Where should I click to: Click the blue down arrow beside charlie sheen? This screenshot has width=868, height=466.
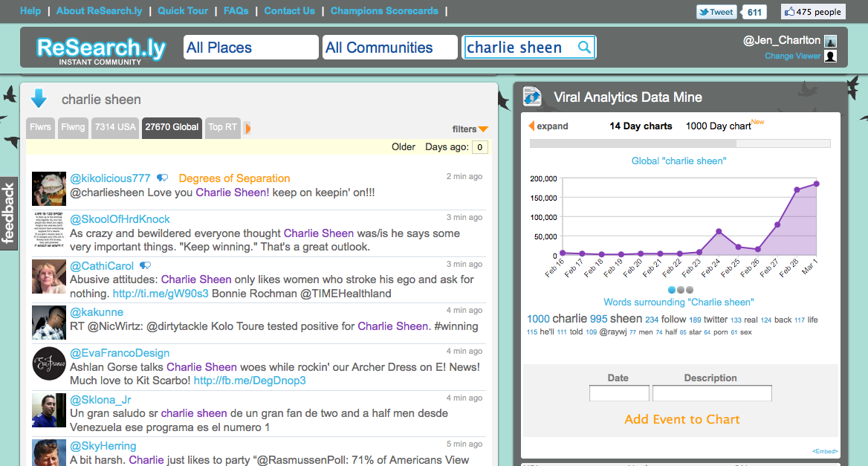[x=39, y=98]
